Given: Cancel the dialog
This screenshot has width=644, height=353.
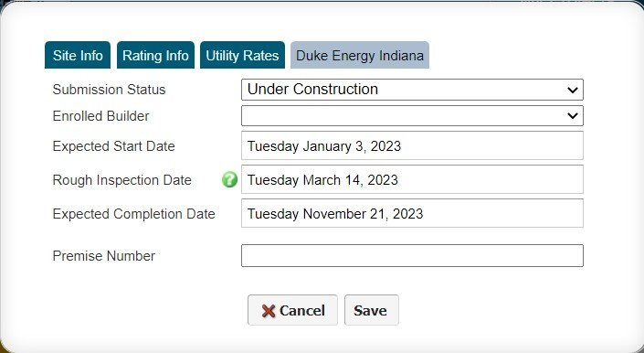Looking at the screenshot, I should click(x=292, y=310).
